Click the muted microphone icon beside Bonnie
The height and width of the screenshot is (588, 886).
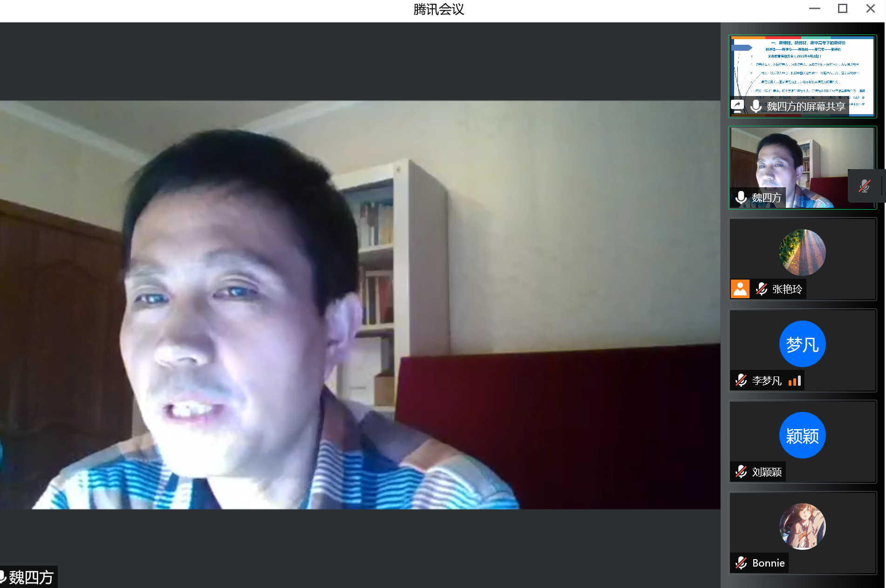[x=741, y=563]
